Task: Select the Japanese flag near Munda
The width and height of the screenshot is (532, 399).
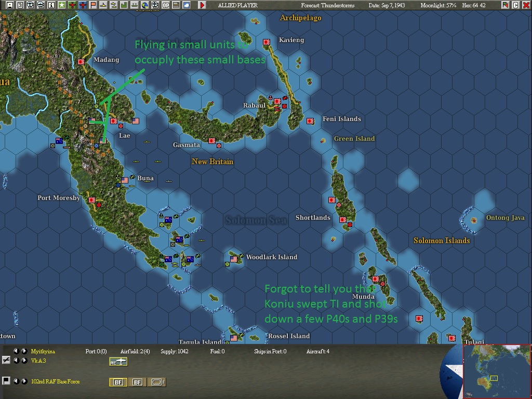Action: click(375, 279)
